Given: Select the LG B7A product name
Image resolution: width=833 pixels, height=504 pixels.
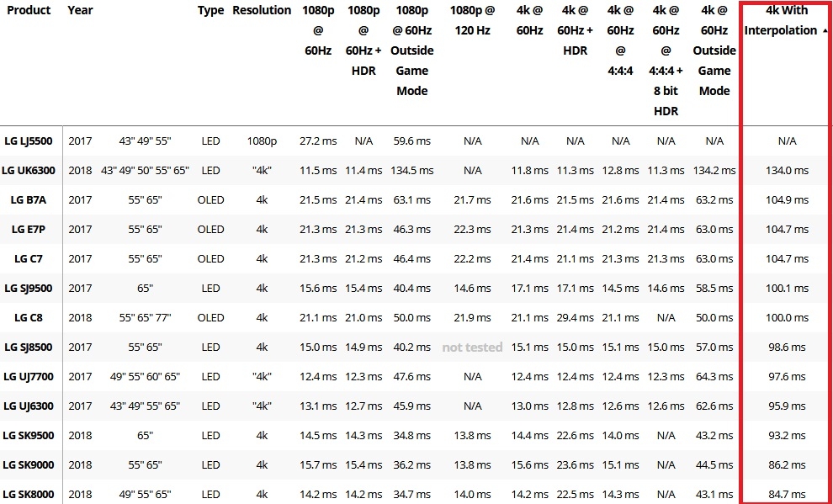Looking at the screenshot, I should pos(29,199).
